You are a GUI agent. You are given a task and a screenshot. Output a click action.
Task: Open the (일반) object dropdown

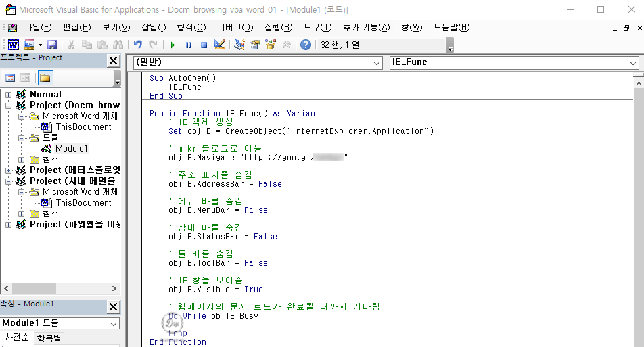pos(377,63)
